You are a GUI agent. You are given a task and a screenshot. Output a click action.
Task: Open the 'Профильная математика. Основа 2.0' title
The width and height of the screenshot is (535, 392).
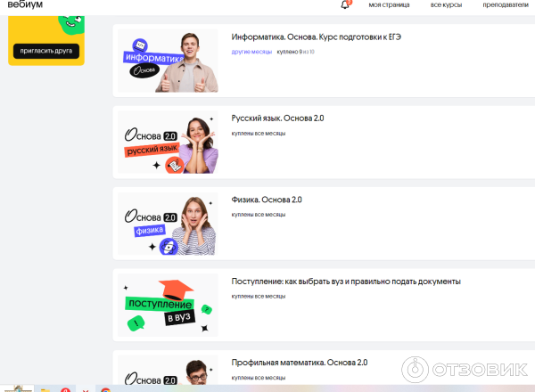tap(299, 363)
